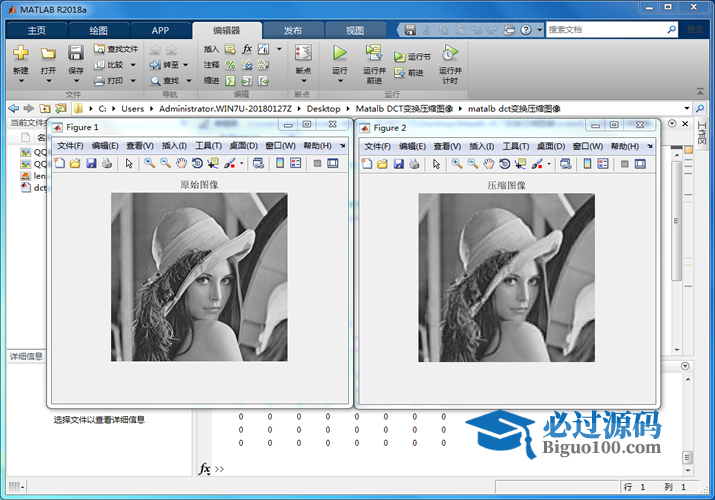
Task: Click the original image in Figure 1
Action: click(199, 277)
